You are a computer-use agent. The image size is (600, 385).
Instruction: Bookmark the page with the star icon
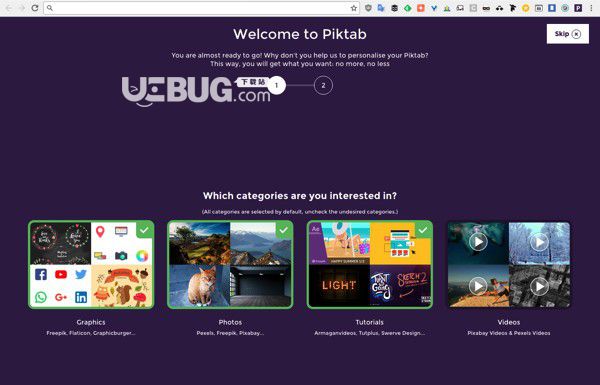354,8
